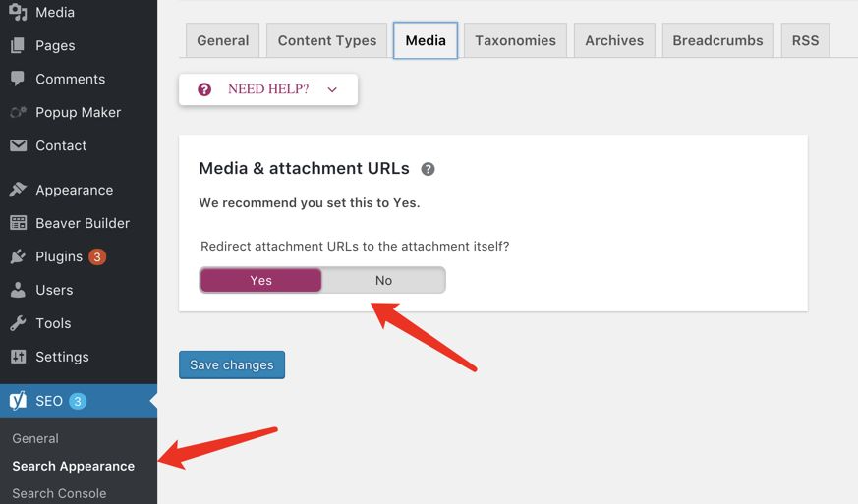The width and height of the screenshot is (858, 504).
Task: Open help tooltip beside Media & attachment URLs
Action: [x=428, y=169]
